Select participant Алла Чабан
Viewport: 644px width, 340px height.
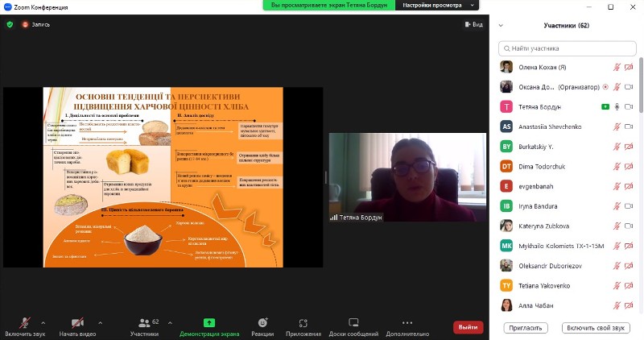pyautogui.click(x=568, y=305)
